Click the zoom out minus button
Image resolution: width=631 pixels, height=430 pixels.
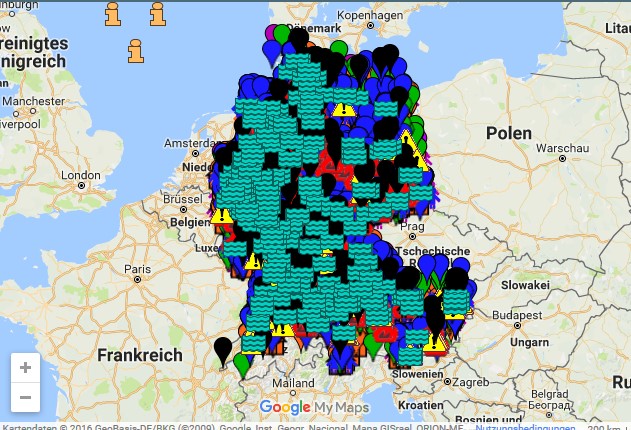pyautogui.click(x=25, y=397)
